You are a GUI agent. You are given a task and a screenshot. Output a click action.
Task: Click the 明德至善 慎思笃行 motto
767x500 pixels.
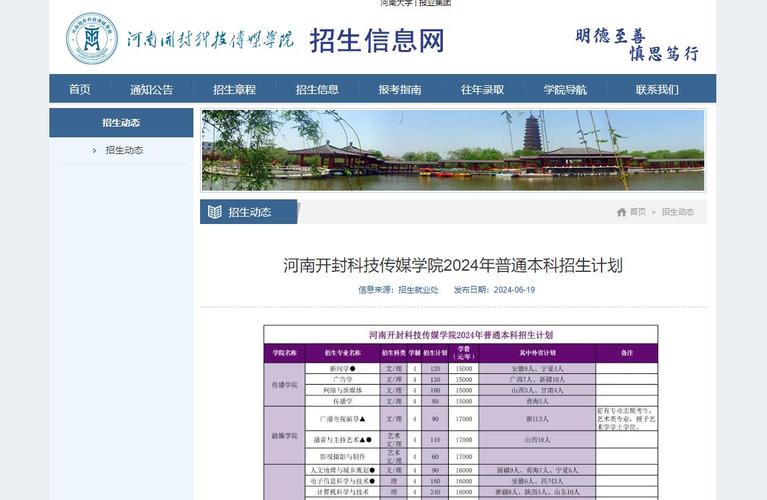[x=637, y=44]
